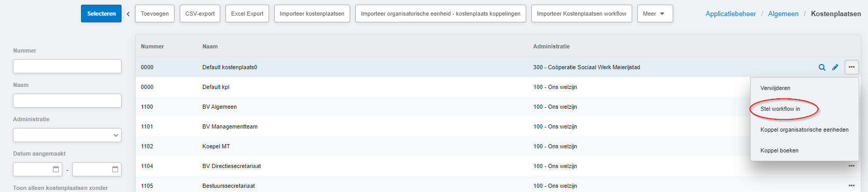Open calendar picker for end date field

click(x=115, y=169)
